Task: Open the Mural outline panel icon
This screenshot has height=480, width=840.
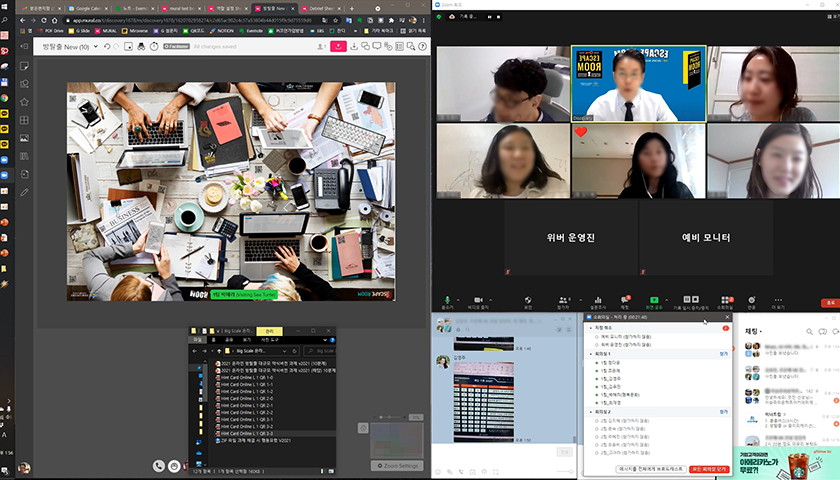Action: (400, 47)
